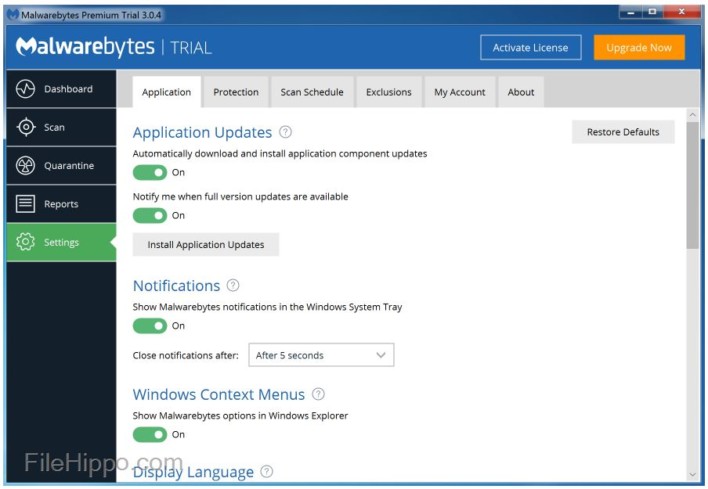Screen dimensions: 708x489
Task: Open the My Account tab
Action: click(460, 92)
